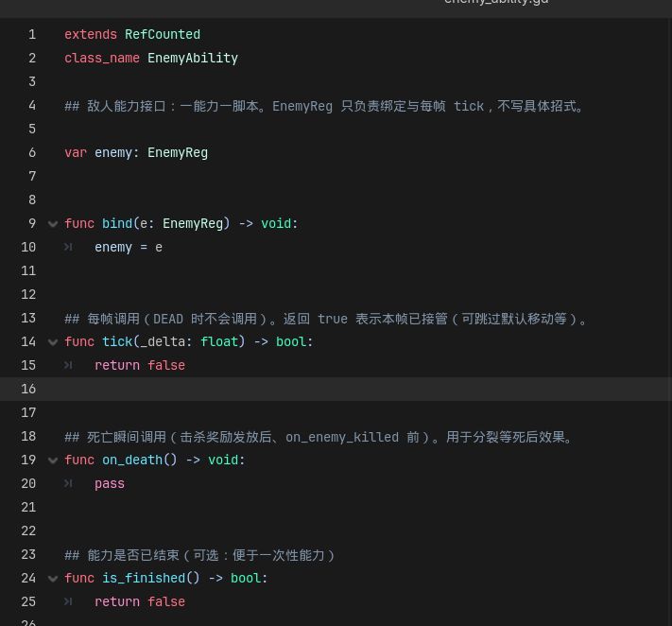Click 'var' keyword on line 6
The image size is (672, 626).
(76, 152)
